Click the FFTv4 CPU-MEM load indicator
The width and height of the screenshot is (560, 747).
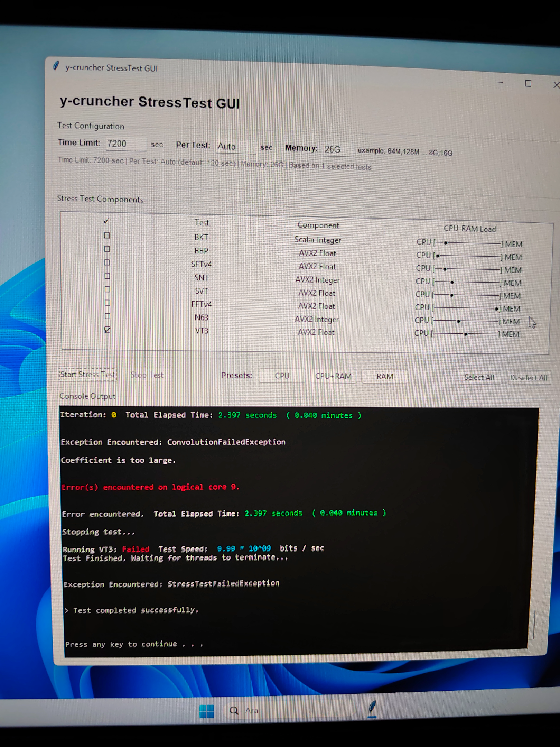click(x=467, y=308)
